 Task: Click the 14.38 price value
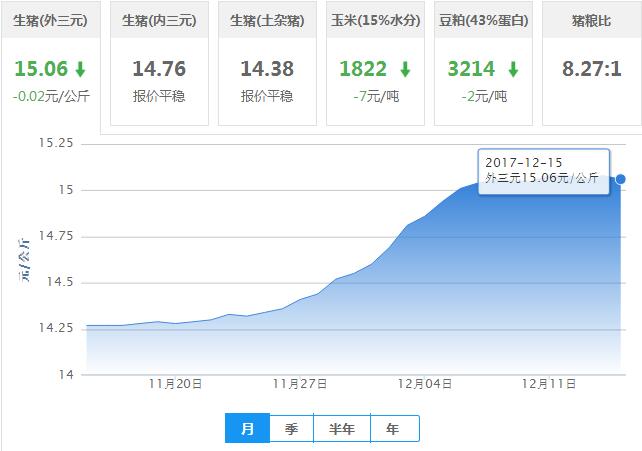pos(267,69)
